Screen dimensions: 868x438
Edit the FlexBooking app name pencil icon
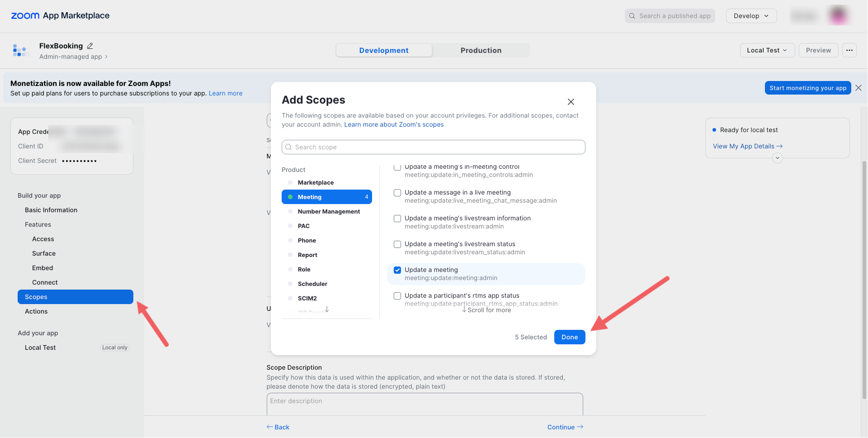pyautogui.click(x=90, y=46)
